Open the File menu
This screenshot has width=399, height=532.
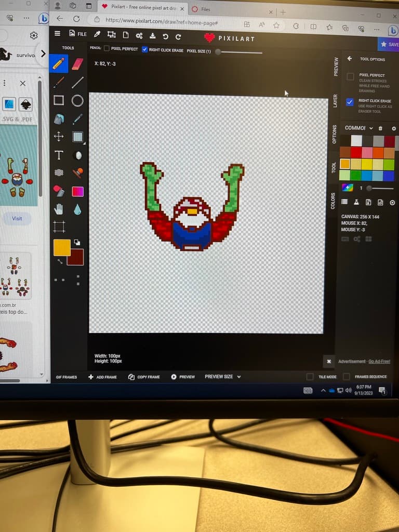coord(79,34)
